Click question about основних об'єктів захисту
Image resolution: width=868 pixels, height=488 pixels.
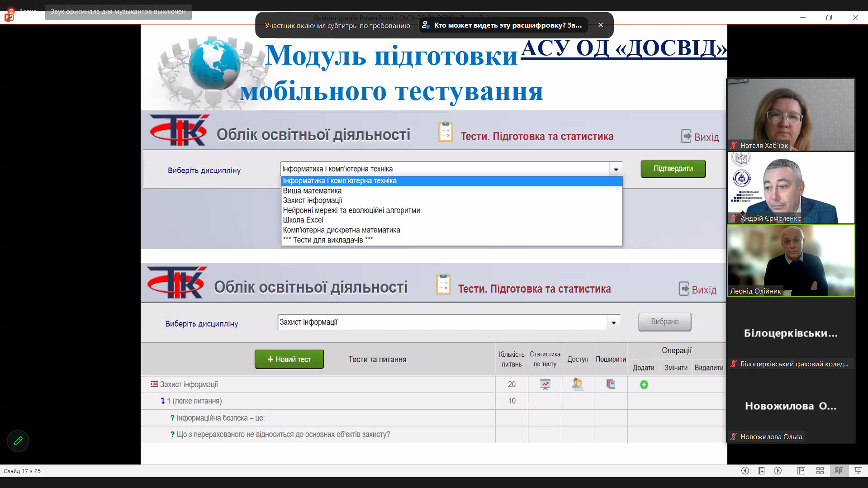[283, 435]
